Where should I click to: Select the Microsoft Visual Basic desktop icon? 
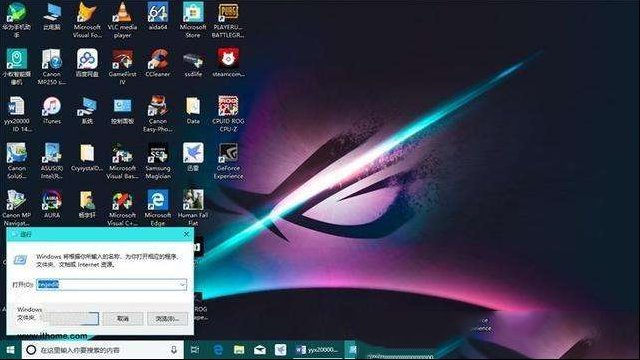point(122,161)
